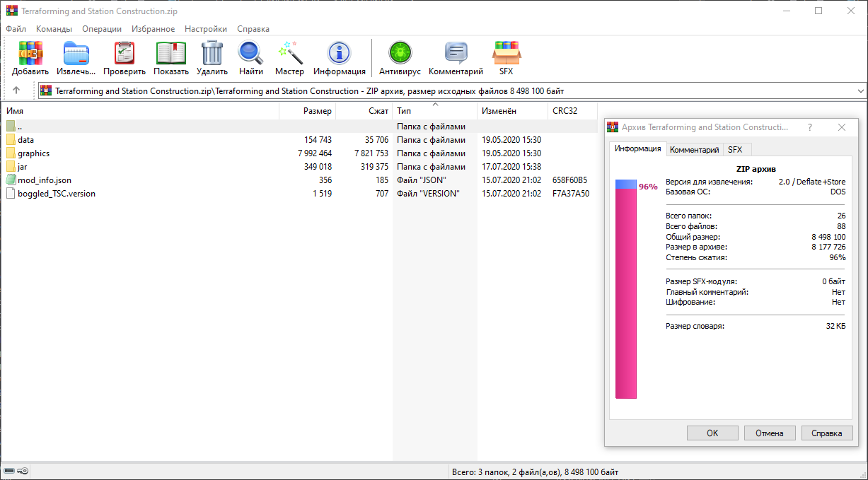This screenshot has width=868, height=480.
Task: Open the Файл menu
Action: pos(16,29)
